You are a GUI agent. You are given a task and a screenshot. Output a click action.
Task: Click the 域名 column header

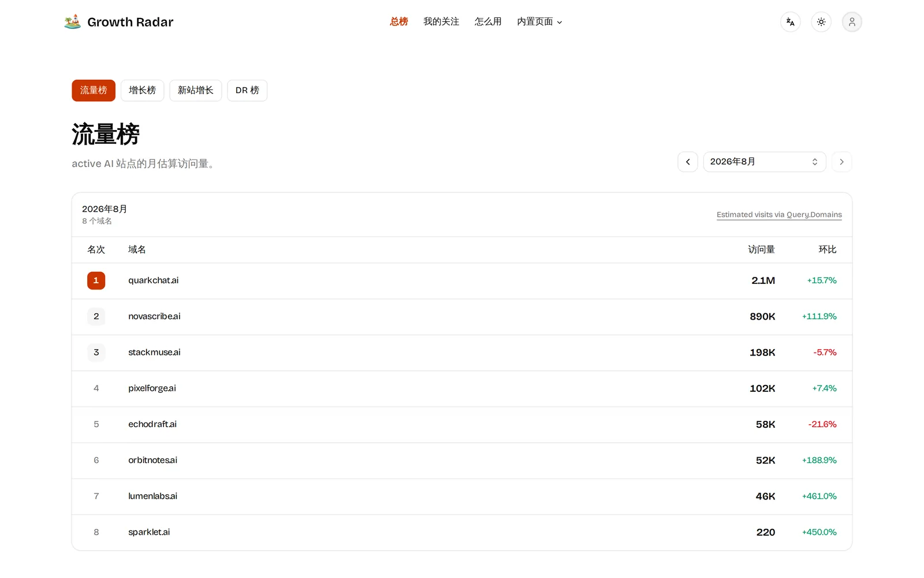[x=137, y=250]
